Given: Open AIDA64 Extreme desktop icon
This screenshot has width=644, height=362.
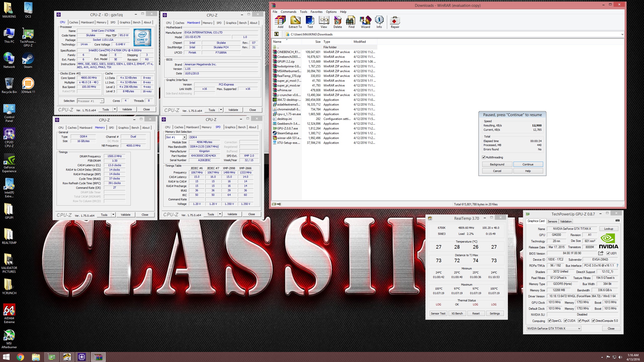Looking at the screenshot, I should point(9,313).
